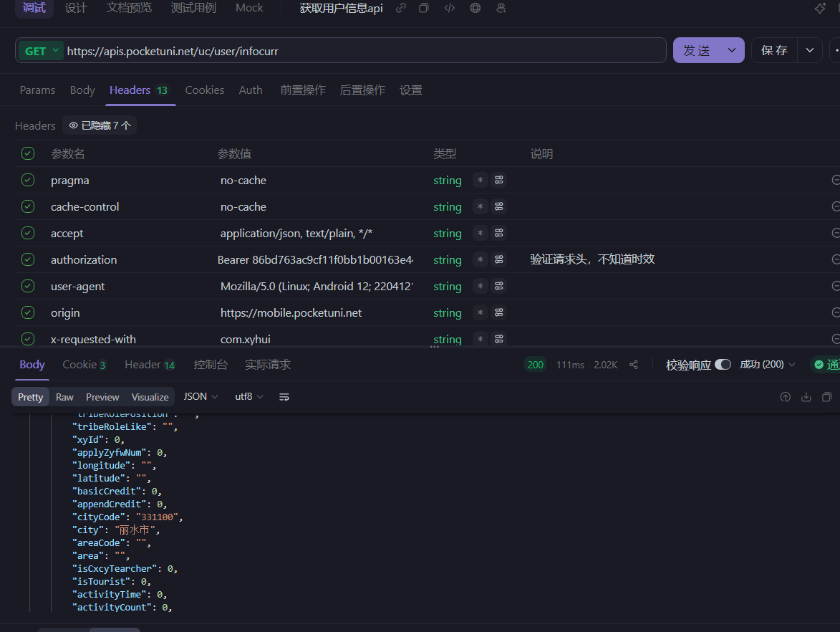Open the 实际请求 response tab
The width and height of the screenshot is (840, 632).
pyautogui.click(x=268, y=365)
